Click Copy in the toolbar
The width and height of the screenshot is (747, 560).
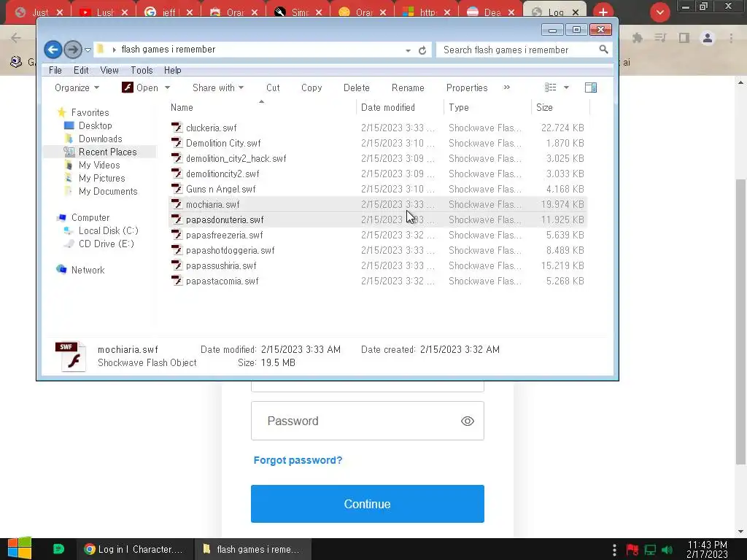pos(311,87)
